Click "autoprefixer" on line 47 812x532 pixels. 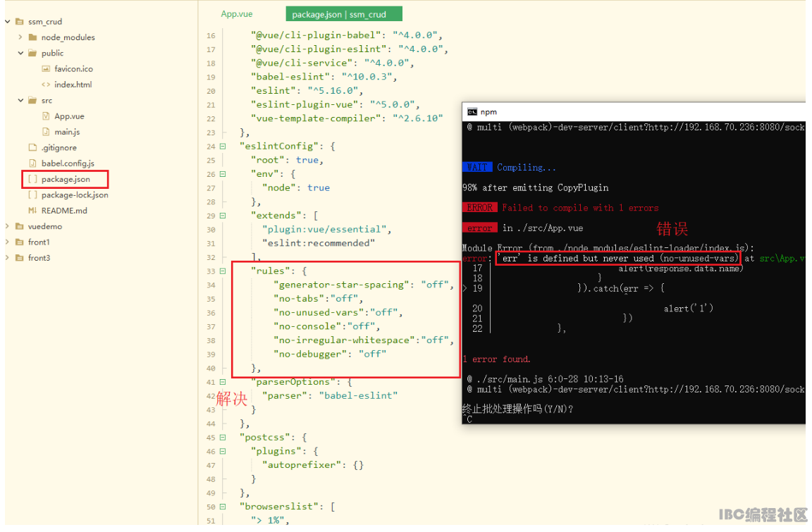point(302,465)
